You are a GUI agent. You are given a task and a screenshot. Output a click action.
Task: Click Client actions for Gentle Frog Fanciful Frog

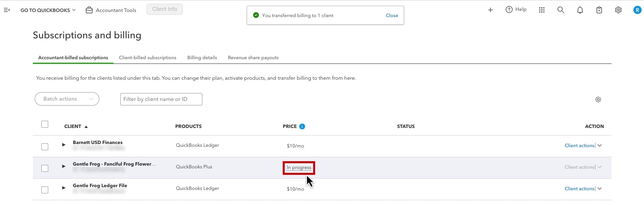click(x=579, y=167)
